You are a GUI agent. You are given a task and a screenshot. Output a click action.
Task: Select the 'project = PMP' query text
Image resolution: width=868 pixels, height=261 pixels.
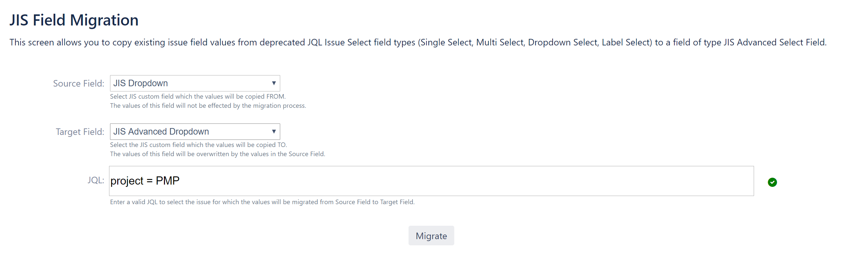[x=145, y=181]
